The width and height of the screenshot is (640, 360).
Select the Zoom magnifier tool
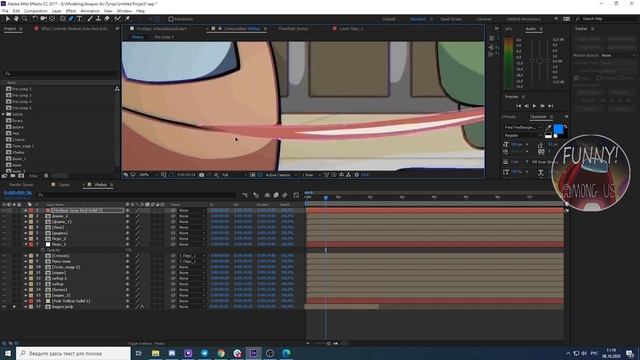pos(24,19)
